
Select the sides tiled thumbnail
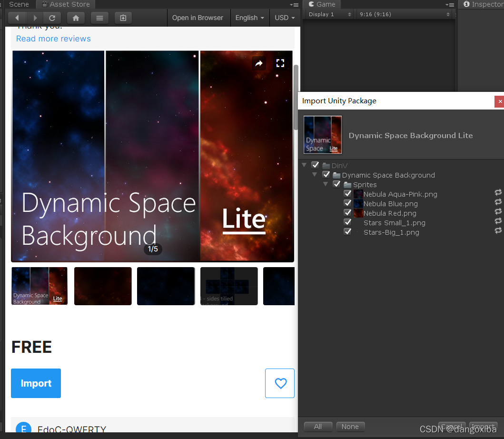[x=229, y=286]
